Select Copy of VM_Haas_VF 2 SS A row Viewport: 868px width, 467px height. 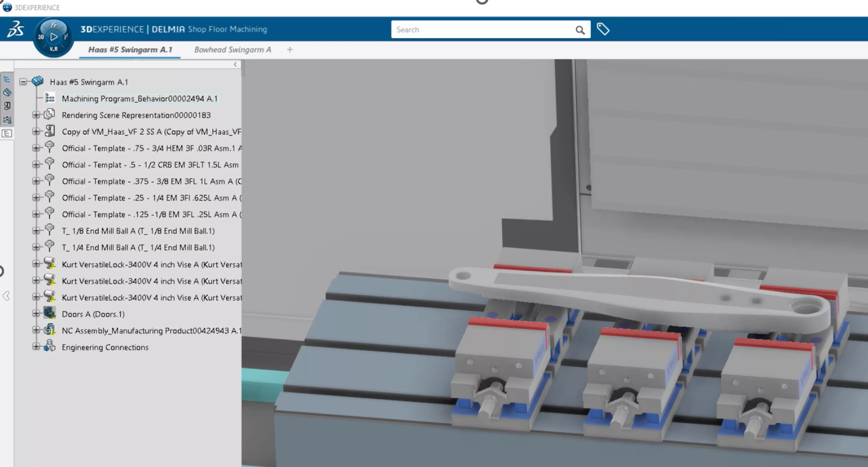151,132
